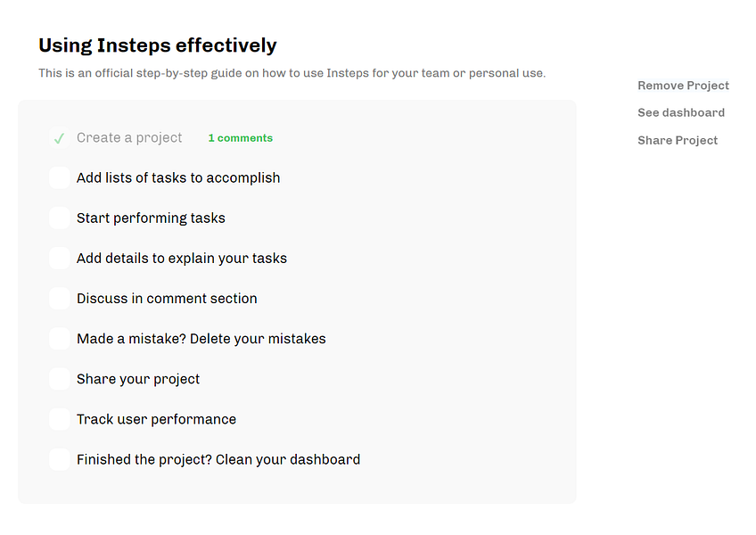The width and height of the screenshot is (756, 535).
Task: Tick Finished the project checkbox
Action: pyautogui.click(x=59, y=459)
